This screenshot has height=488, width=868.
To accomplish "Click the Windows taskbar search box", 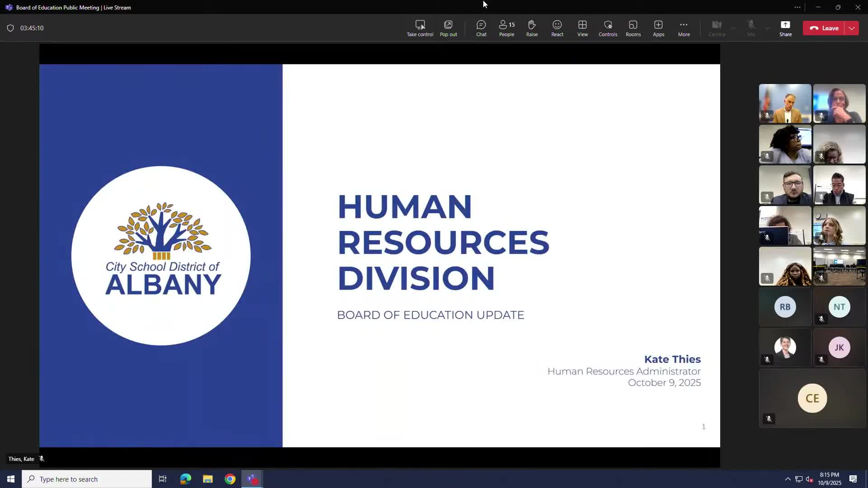I will (87, 479).
